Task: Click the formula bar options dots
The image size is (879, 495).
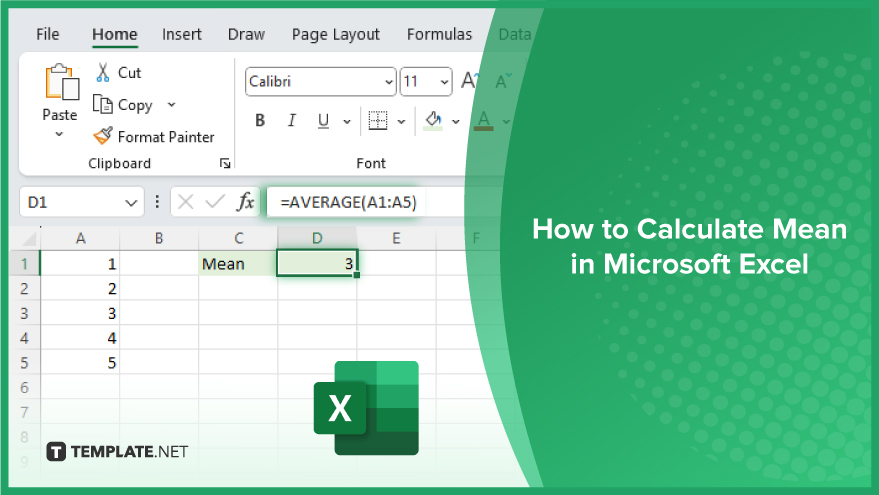Action: [x=157, y=202]
